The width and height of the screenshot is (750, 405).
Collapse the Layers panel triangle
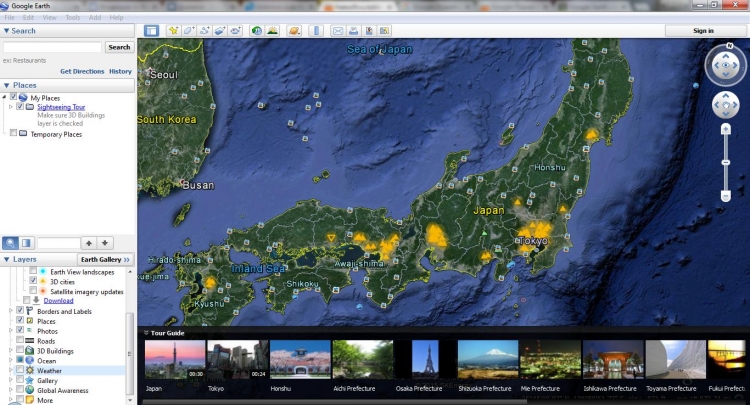[x=7, y=259]
